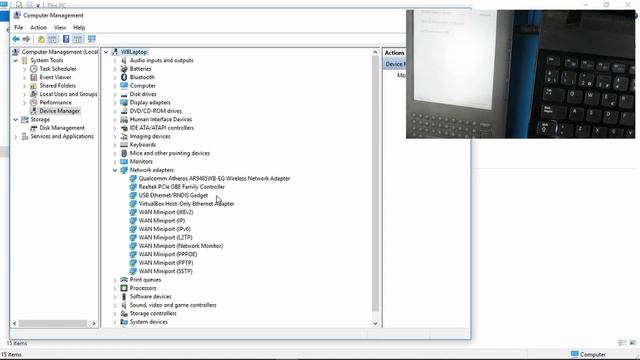Expand the Disk drives category

click(x=115, y=94)
